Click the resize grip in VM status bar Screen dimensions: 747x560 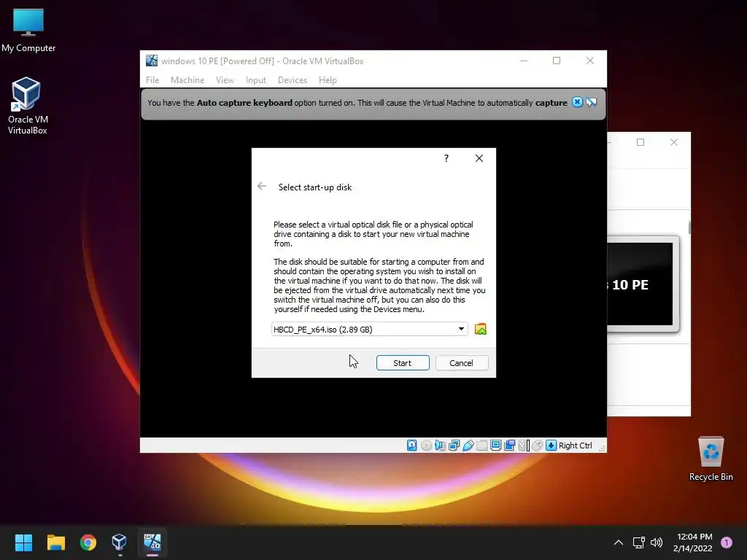(602, 447)
